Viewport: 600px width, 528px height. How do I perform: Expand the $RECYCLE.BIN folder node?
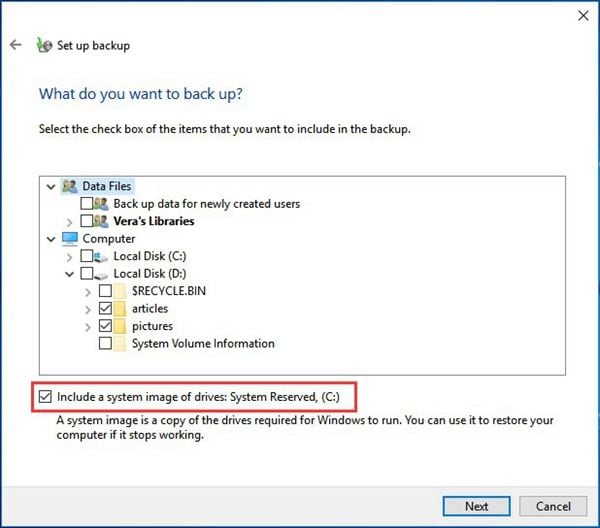click(88, 292)
